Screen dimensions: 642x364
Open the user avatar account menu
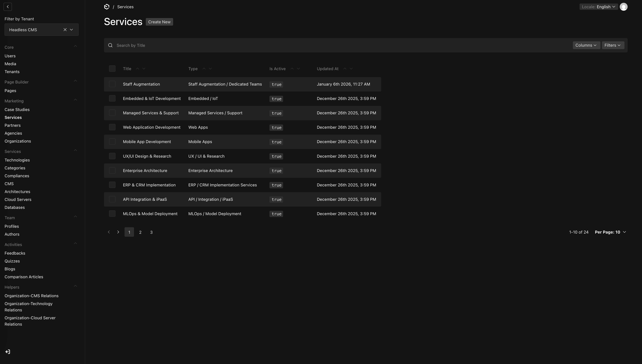623,7
